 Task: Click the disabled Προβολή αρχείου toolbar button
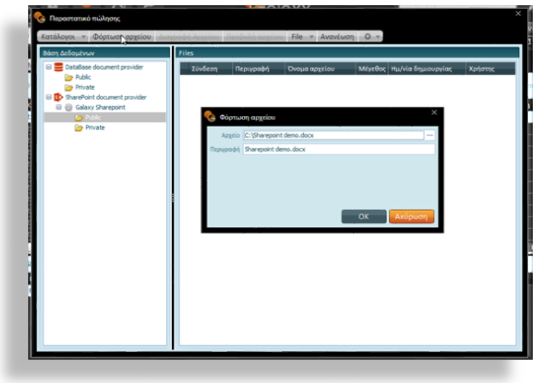click(255, 37)
